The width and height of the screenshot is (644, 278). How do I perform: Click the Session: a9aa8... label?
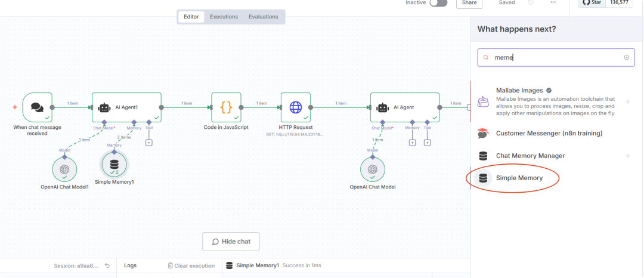click(x=76, y=265)
